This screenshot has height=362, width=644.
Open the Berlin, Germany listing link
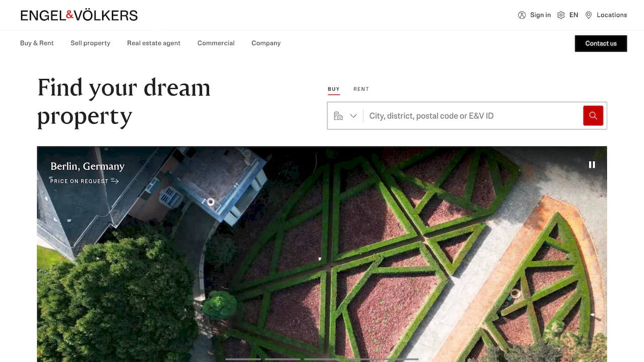(x=88, y=166)
